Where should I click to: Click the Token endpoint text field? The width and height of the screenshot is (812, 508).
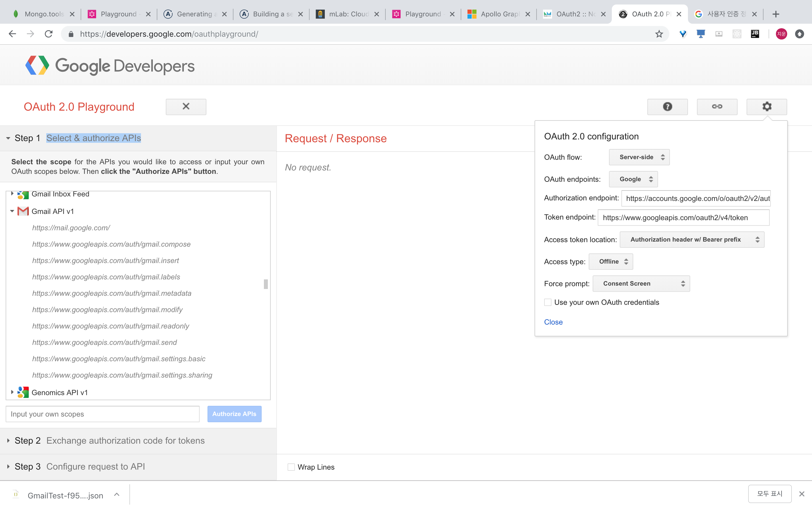[683, 217]
